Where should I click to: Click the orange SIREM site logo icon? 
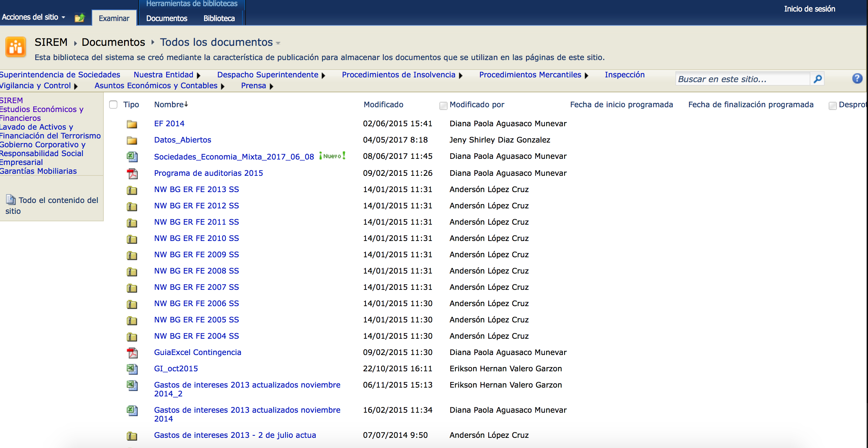click(x=16, y=47)
